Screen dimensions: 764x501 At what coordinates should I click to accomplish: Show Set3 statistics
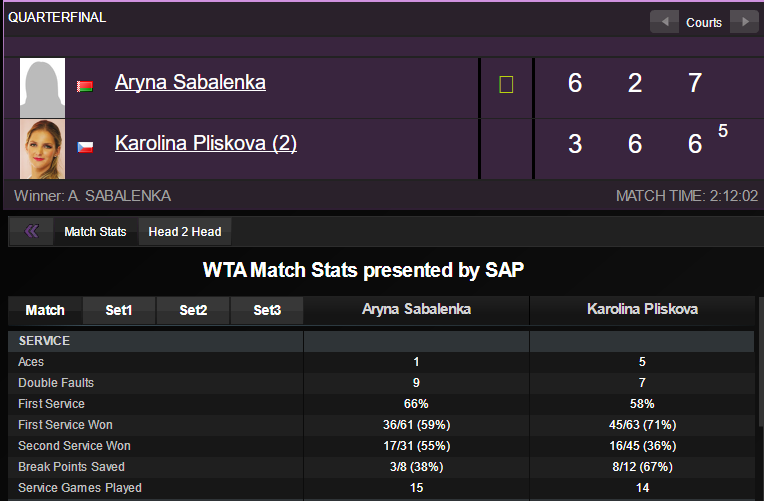(x=267, y=310)
